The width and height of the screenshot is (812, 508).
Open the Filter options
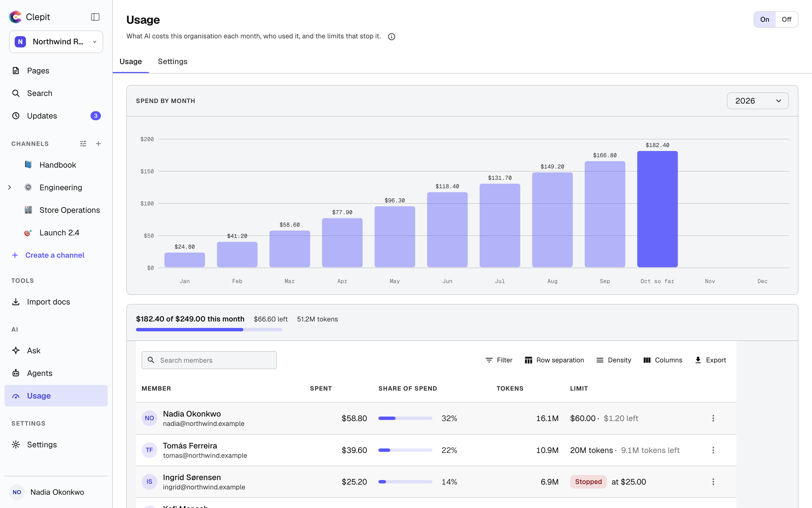(499, 360)
